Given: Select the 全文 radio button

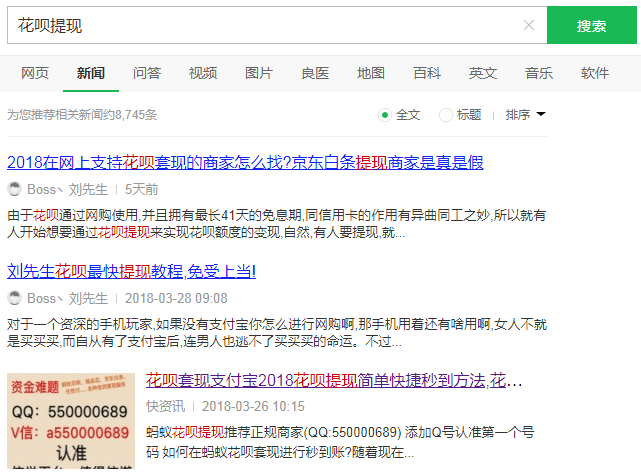Looking at the screenshot, I should pos(384,115).
